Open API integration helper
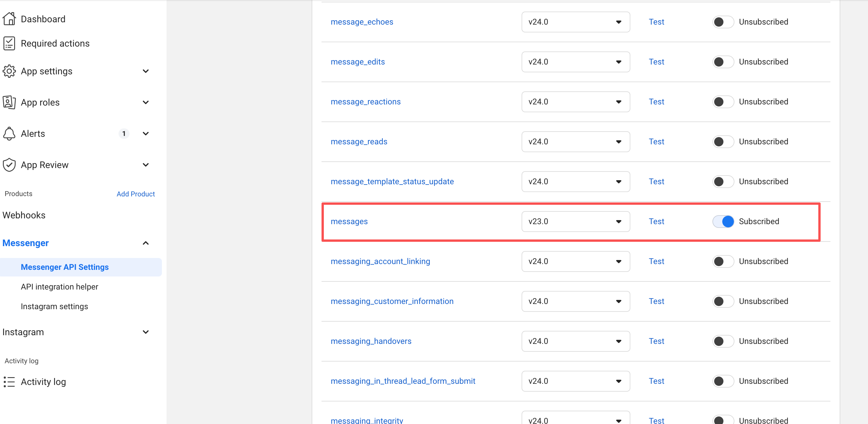868x424 pixels. [x=59, y=287]
